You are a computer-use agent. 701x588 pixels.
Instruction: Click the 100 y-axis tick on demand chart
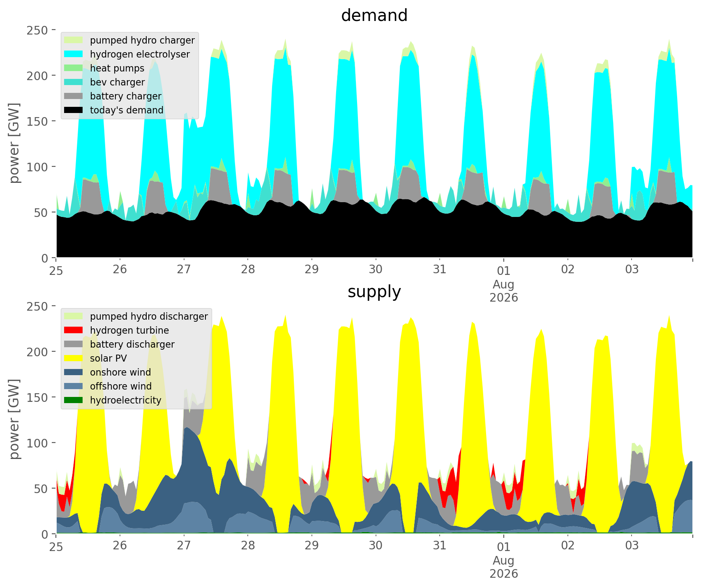38,167
